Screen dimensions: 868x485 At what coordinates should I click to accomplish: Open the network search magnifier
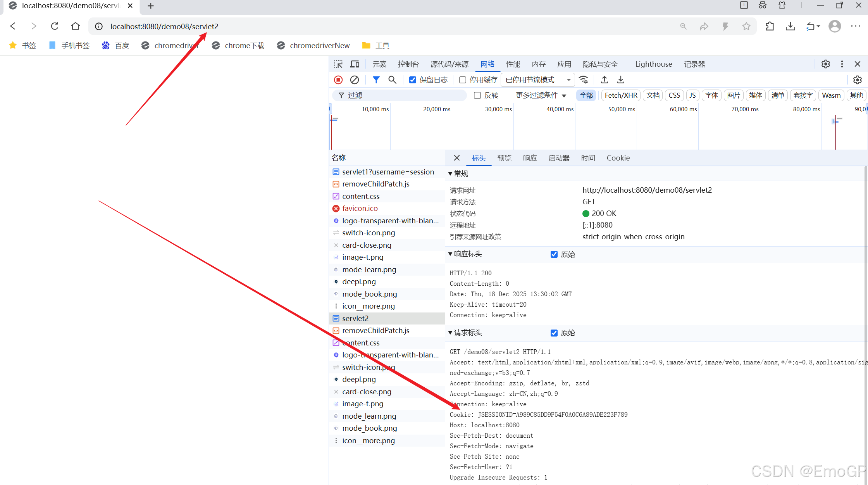[392, 80]
